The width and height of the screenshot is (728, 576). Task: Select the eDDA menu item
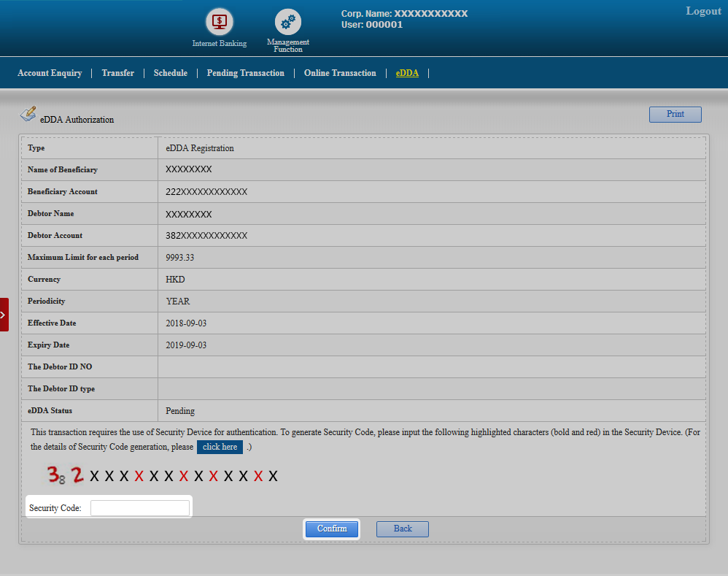[407, 73]
